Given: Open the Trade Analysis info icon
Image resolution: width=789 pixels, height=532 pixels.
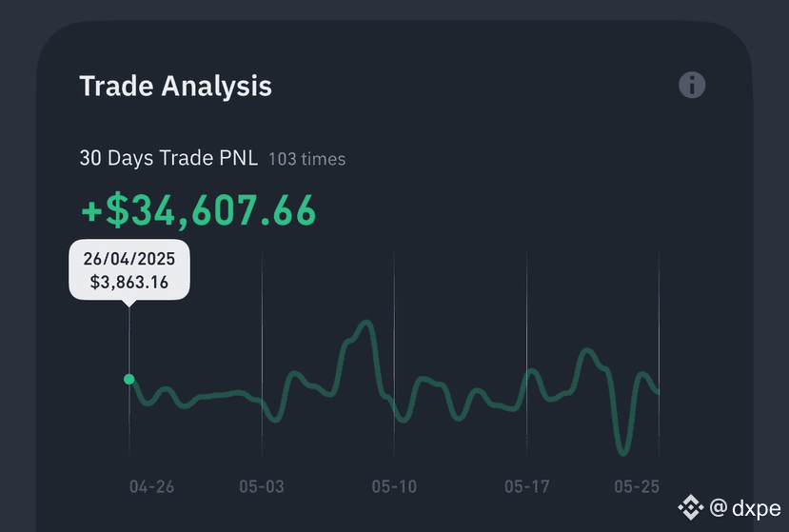Looking at the screenshot, I should click(x=692, y=85).
